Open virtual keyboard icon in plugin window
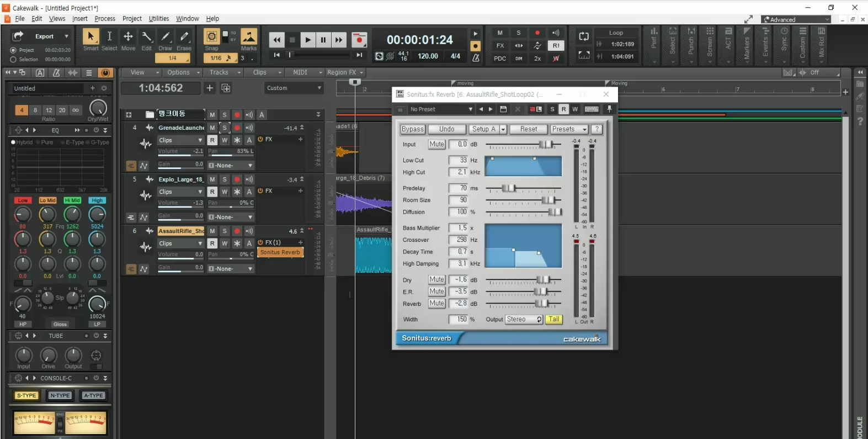Viewport: 868px width, 439px height. 592,109
